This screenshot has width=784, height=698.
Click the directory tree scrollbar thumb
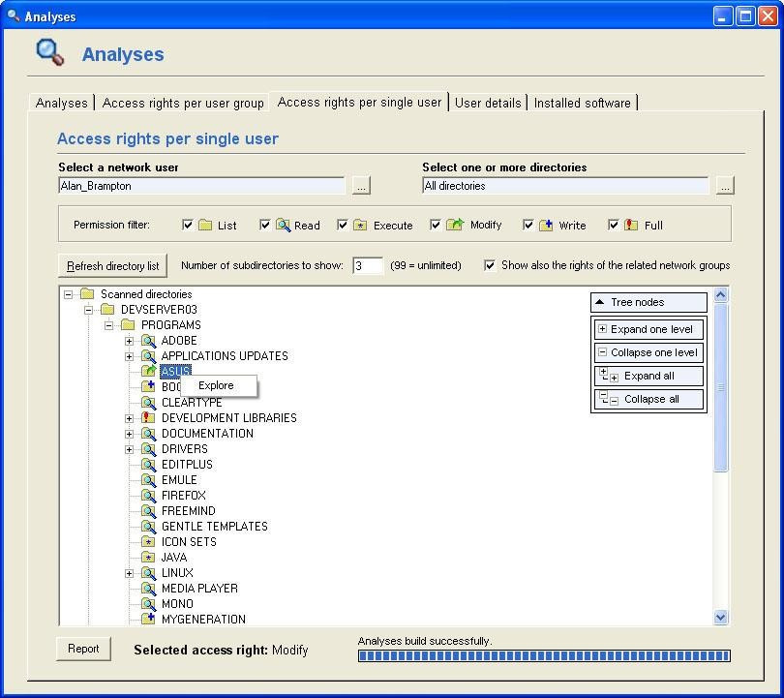tap(720, 387)
